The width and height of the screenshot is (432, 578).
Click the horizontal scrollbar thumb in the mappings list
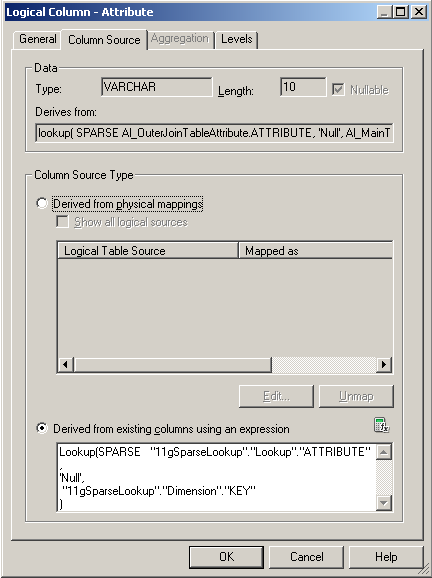pyautogui.click(x=173, y=365)
